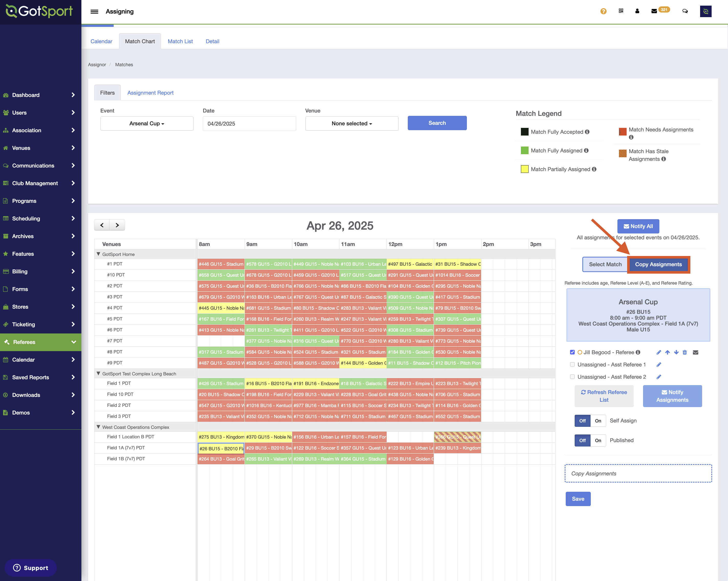Image resolution: width=728 pixels, height=581 pixels.
Task: Click the trash icon beside Jill Begood
Action: [684, 352]
